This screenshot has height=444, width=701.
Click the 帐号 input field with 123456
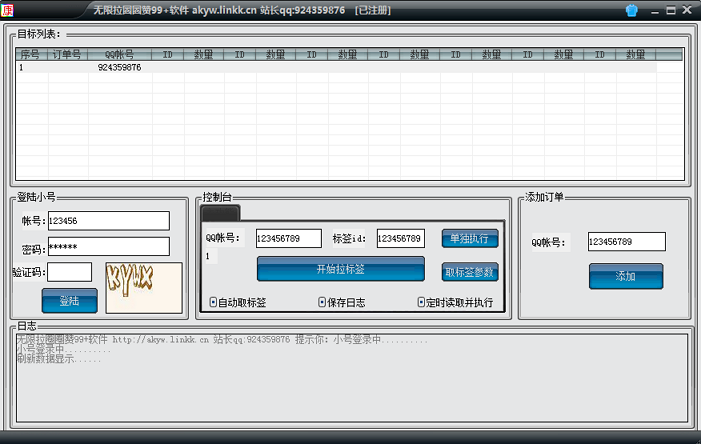pyautogui.click(x=109, y=220)
